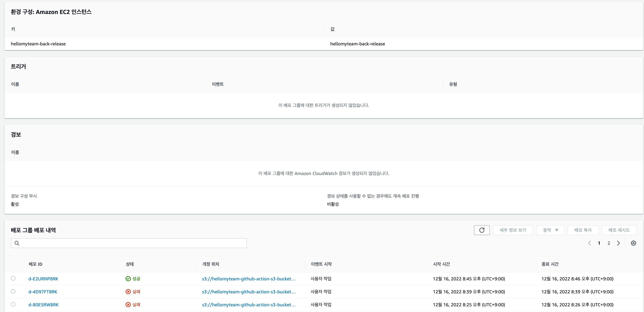
Task: Sort by 상태 column header
Action: pos(129,264)
